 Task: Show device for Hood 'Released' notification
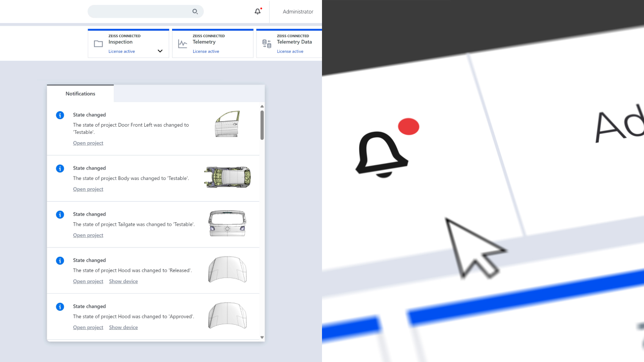pyautogui.click(x=123, y=282)
